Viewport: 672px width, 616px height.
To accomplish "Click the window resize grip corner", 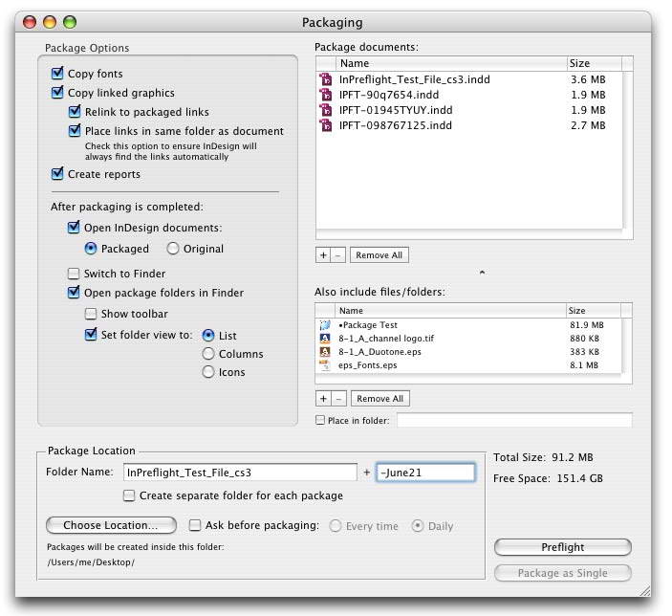I will pos(644,591).
